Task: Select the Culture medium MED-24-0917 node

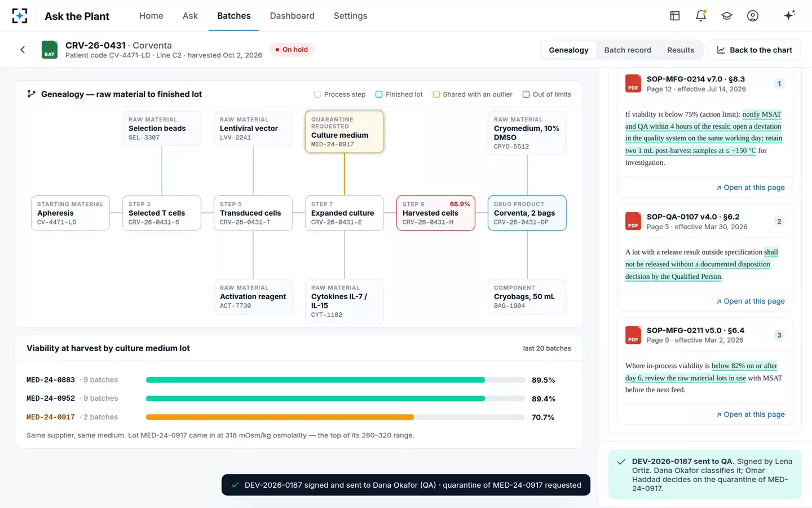Action: [x=344, y=132]
